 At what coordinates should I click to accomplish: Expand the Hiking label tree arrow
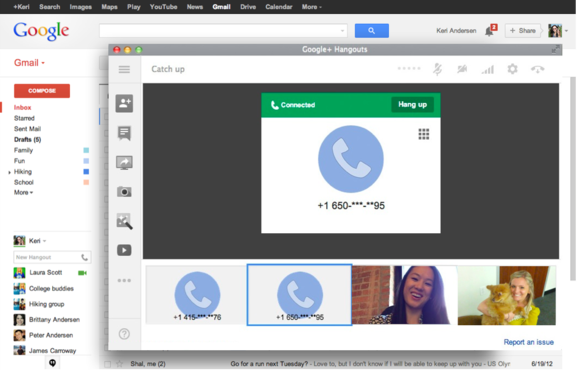(x=9, y=172)
